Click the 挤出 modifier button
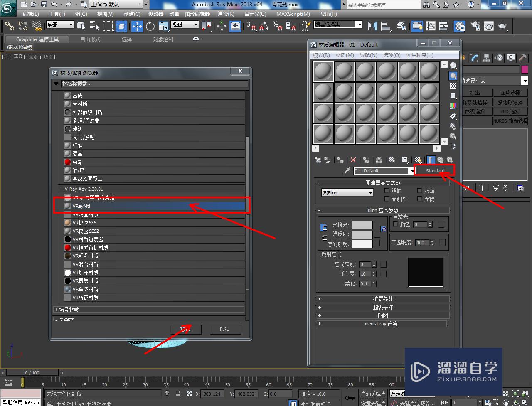This screenshot has height=406, width=532. (x=477, y=93)
